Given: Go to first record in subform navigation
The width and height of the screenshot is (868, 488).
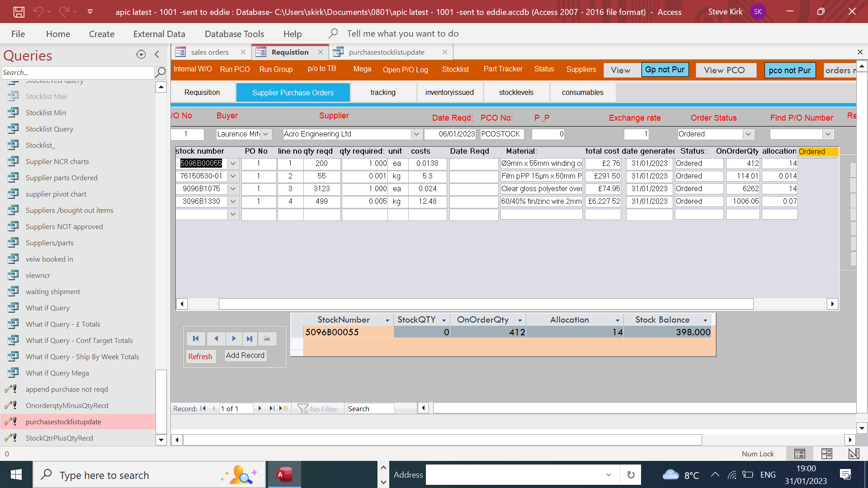Looking at the screenshot, I should [x=196, y=338].
